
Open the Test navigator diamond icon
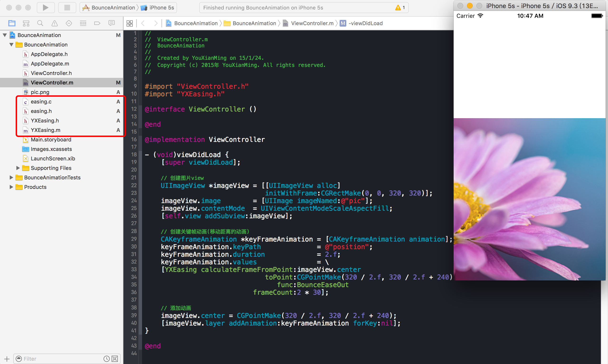pos(69,23)
